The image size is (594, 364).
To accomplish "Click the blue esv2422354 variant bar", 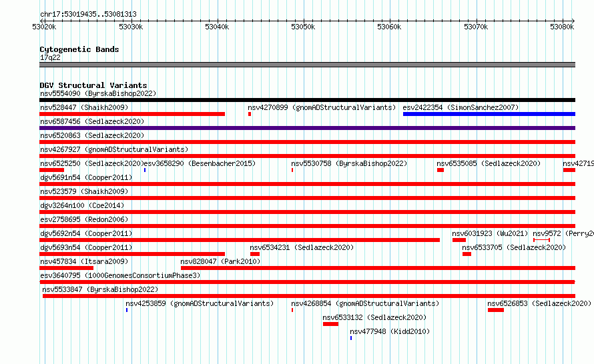I will [489, 114].
